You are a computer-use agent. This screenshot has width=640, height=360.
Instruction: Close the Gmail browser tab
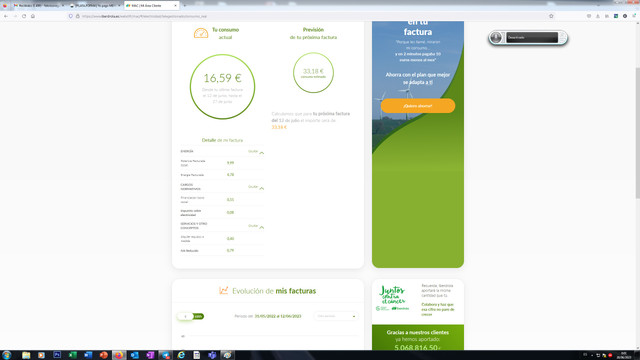coord(63,6)
